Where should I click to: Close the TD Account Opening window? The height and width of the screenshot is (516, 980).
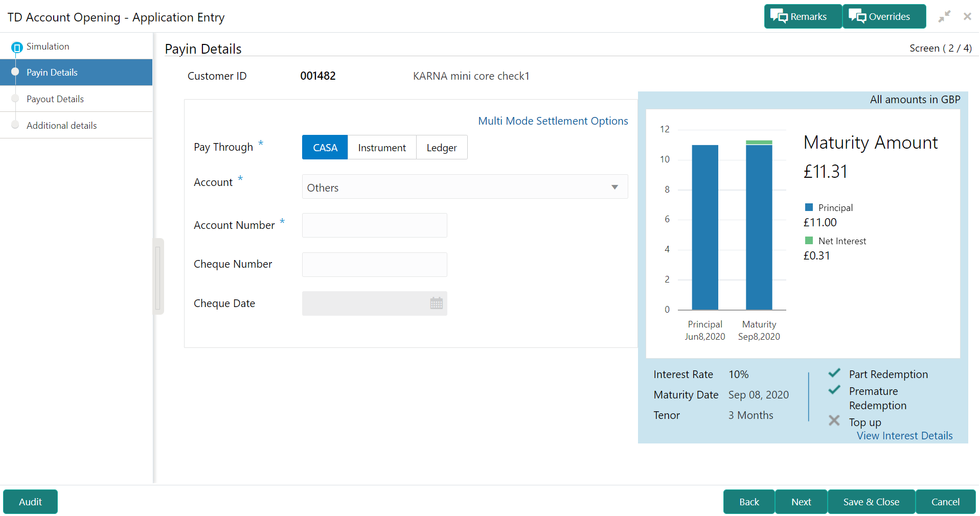(967, 16)
